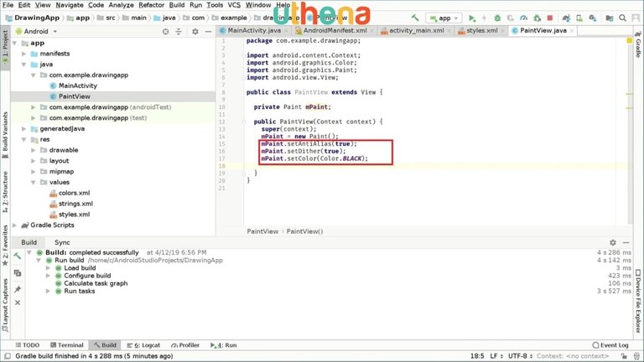
Task: Select the Sync tab in Build panel
Action: pos(62,241)
